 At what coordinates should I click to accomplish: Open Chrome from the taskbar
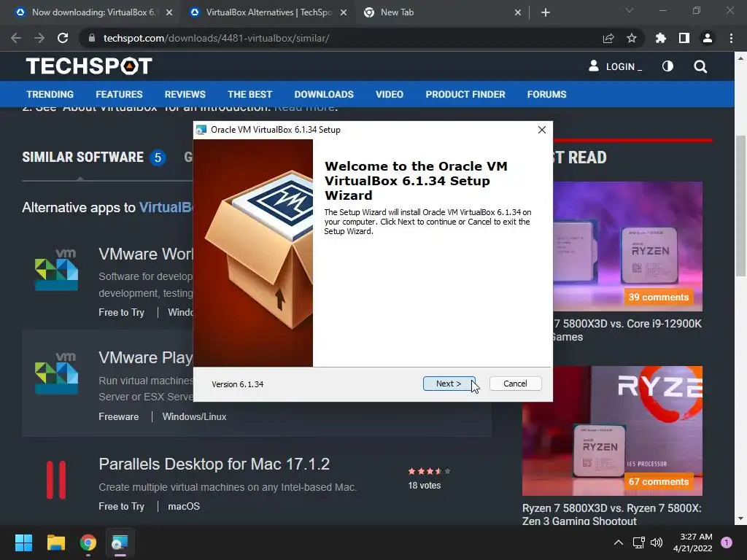[88, 542]
